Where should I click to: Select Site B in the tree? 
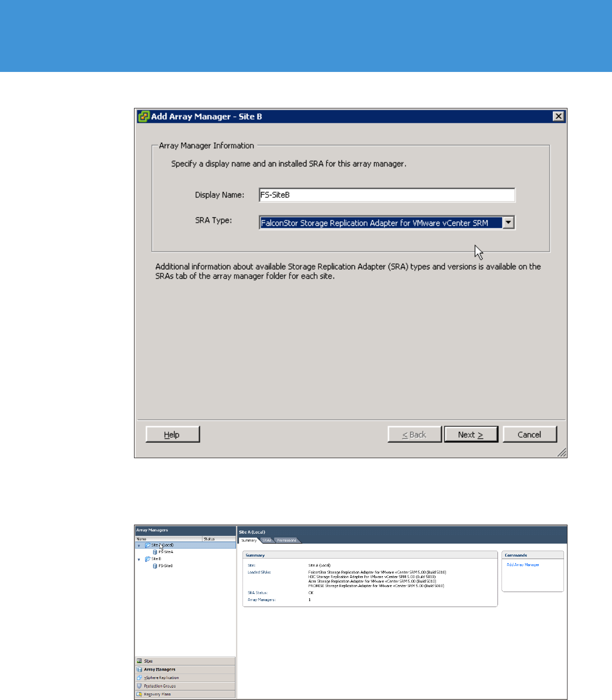click(x=156, y=559)
